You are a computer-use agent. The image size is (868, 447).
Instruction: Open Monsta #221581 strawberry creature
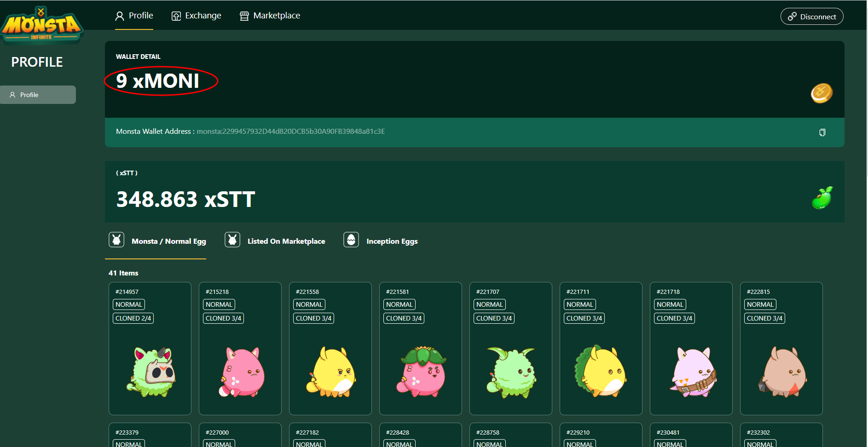(421, 372)
